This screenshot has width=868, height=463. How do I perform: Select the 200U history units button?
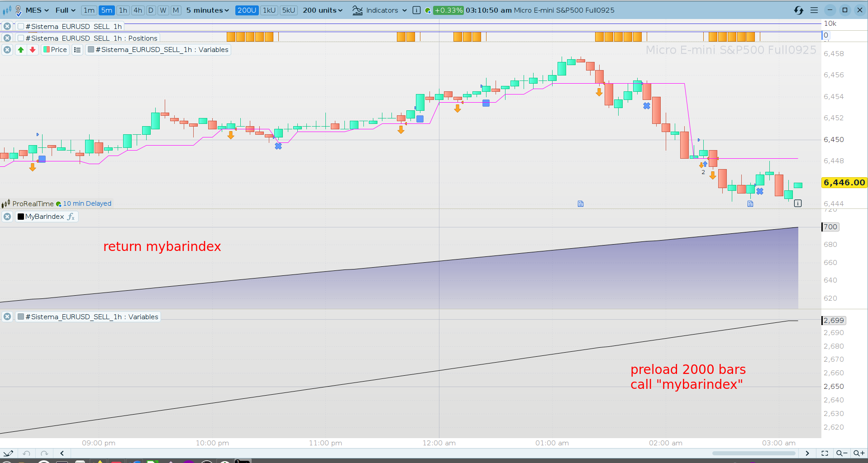pos(247,10)
